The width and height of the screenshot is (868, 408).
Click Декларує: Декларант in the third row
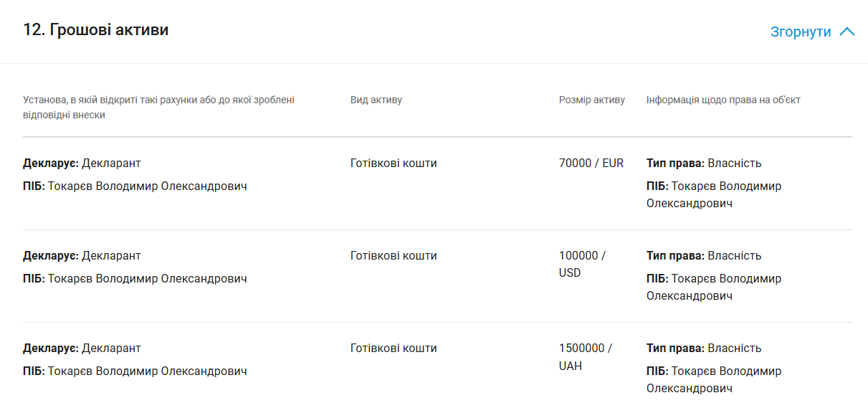pos(82,348)
